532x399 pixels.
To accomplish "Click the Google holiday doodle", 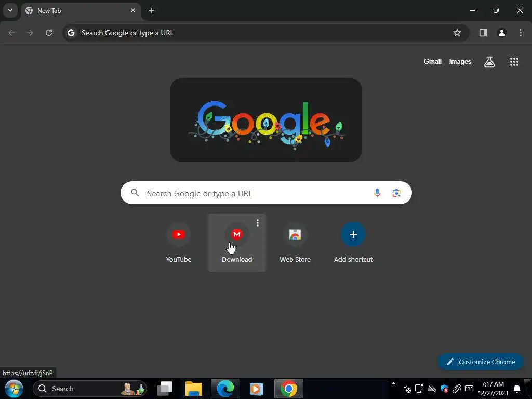I will [x=266, y=120].
